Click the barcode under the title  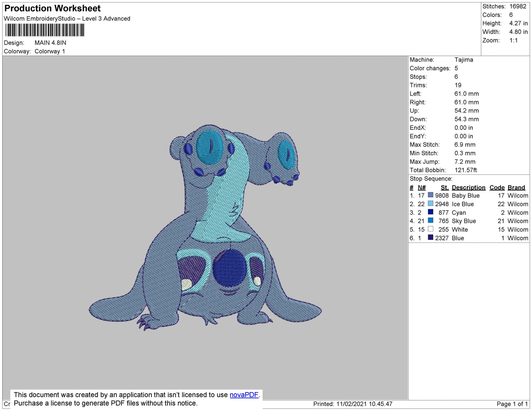(x=45, y=30)
